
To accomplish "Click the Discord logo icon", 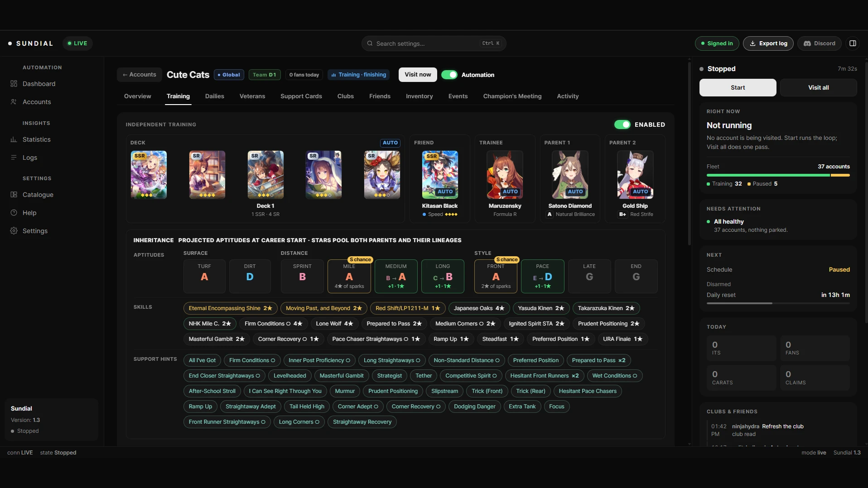I will coord(807,43).
